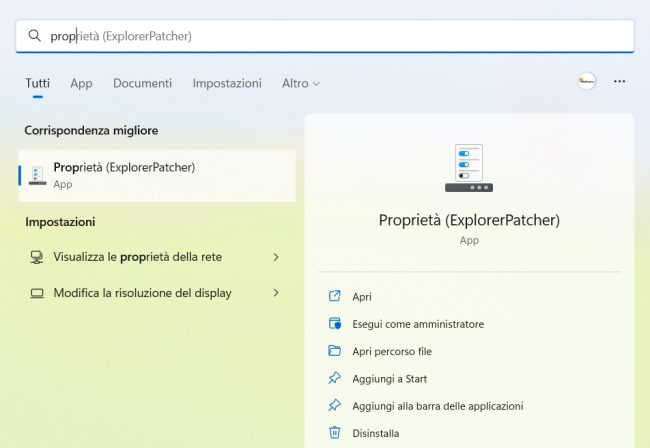
Task: Click the Proprietà (ExplorerPatcher) title in preview pane
Action: coord(469,220)
